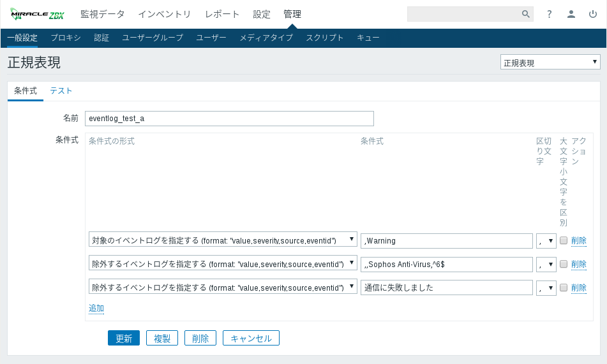Click 追加 link to add expression
The width and height of the screenshot is (607, 364).
tap(96, 309)
